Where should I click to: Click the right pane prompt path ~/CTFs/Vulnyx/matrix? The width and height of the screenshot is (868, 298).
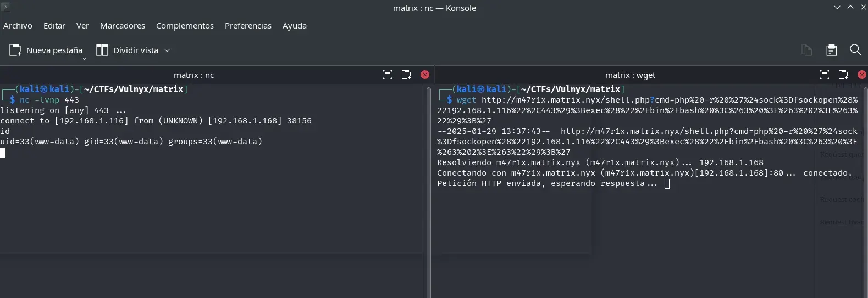pyautogui.click(x=570, y=89)
